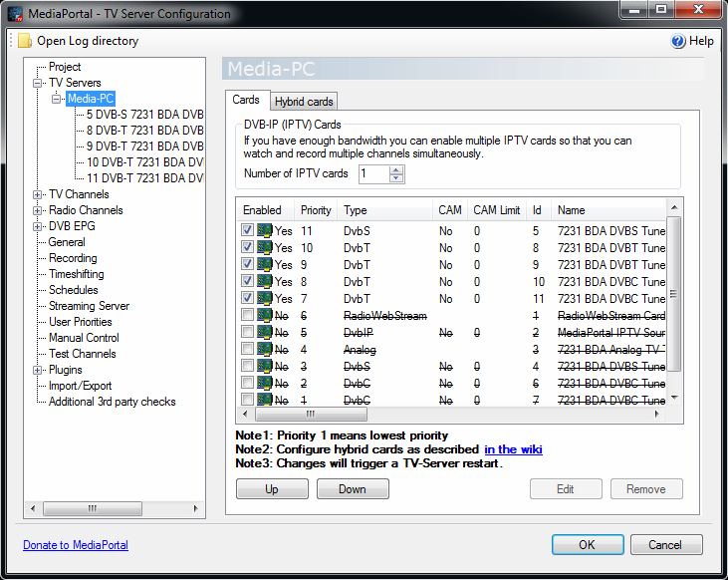Click the Open Log directory folder icon
The height and width of the screenshot is (580, 728).
[25, 41]
